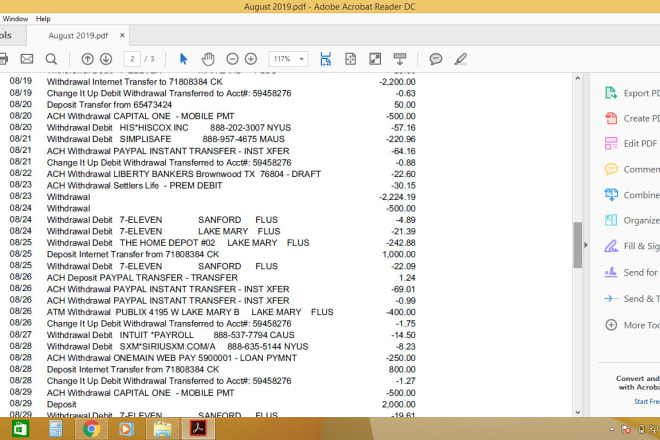Open the zoom level dropdown
Screen dimensions: 660x440
[x=301, y=59]
